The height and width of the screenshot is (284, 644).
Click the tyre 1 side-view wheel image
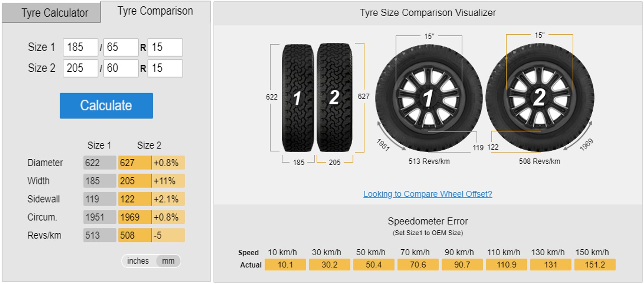click(x=428, y=98)
